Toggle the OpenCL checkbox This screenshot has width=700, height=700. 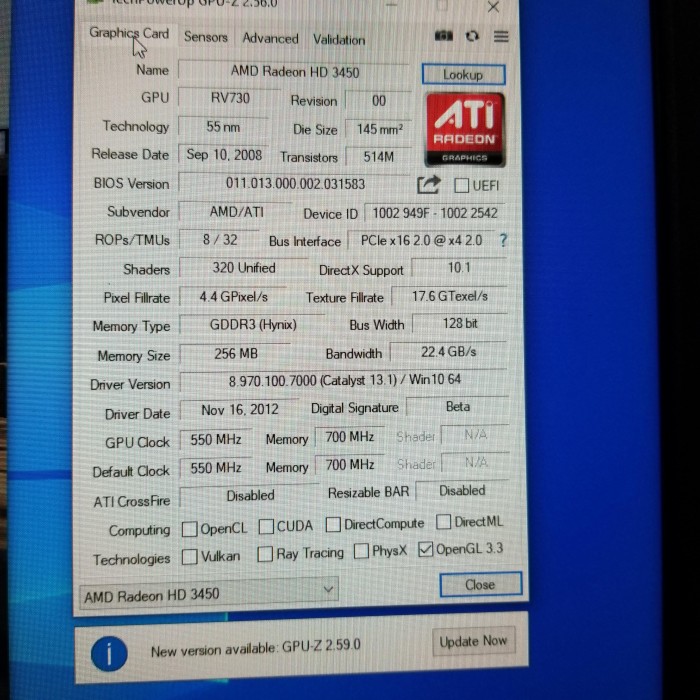point(189,529)
